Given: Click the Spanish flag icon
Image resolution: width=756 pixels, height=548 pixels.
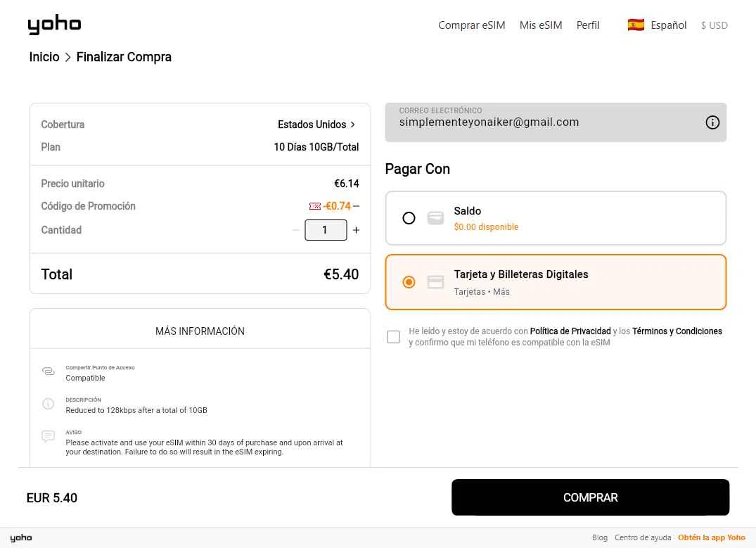Looking at the screenshot, I should click(x=636, y=25).
